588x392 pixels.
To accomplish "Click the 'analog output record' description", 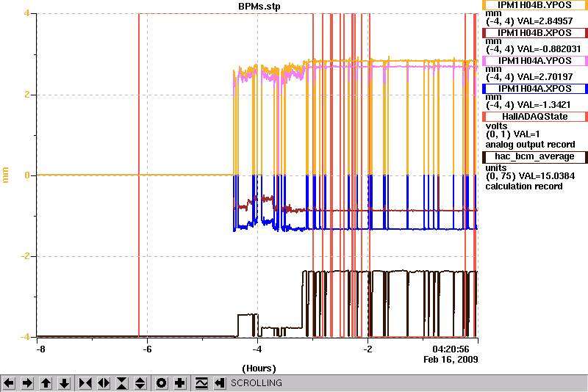I will click(x=530, y=145).
